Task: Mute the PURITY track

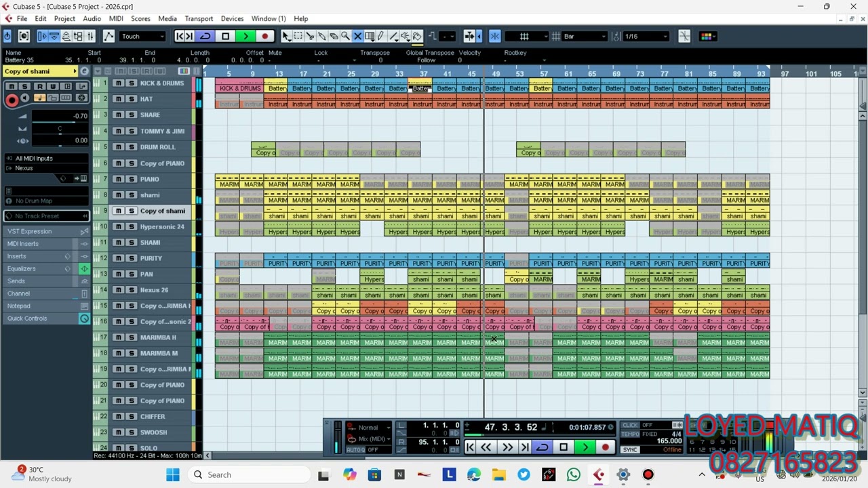Action: (x=118, y=258)
